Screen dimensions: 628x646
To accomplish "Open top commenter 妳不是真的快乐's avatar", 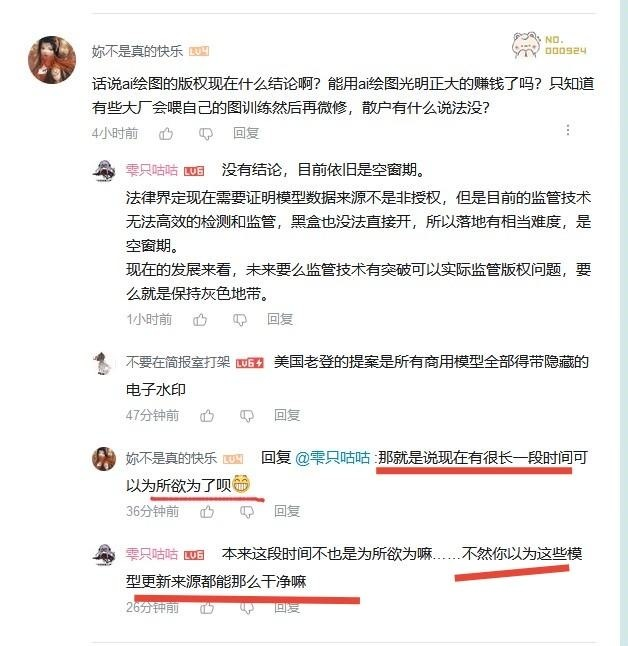I will click(x=52, y=60).
